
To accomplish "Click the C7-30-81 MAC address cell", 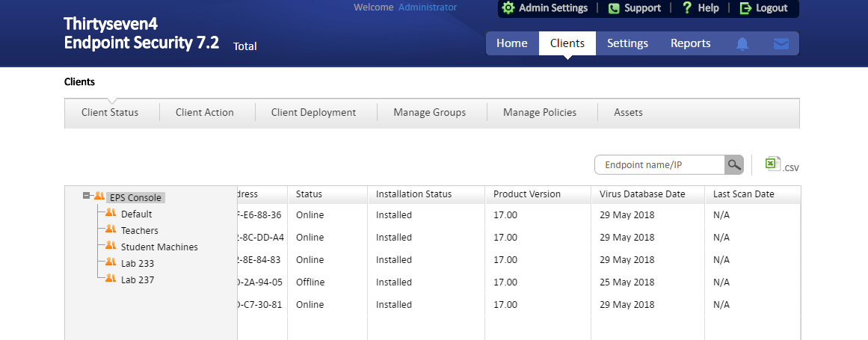I will pos(260,305).
